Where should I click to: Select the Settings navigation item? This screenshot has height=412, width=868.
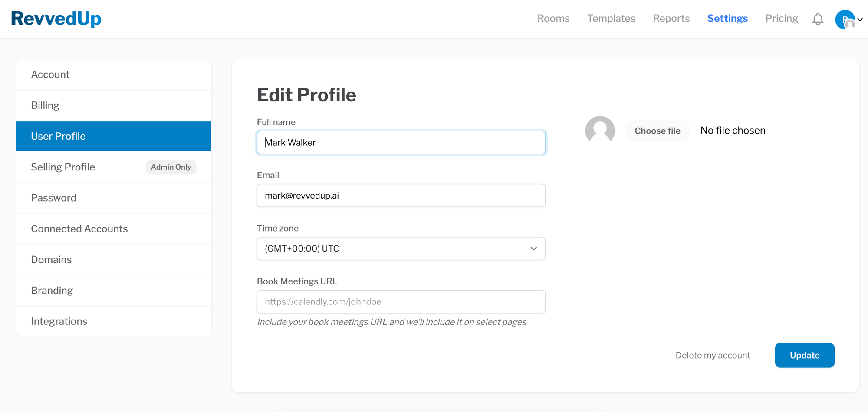pyautogui.click(x=727, y=18)
